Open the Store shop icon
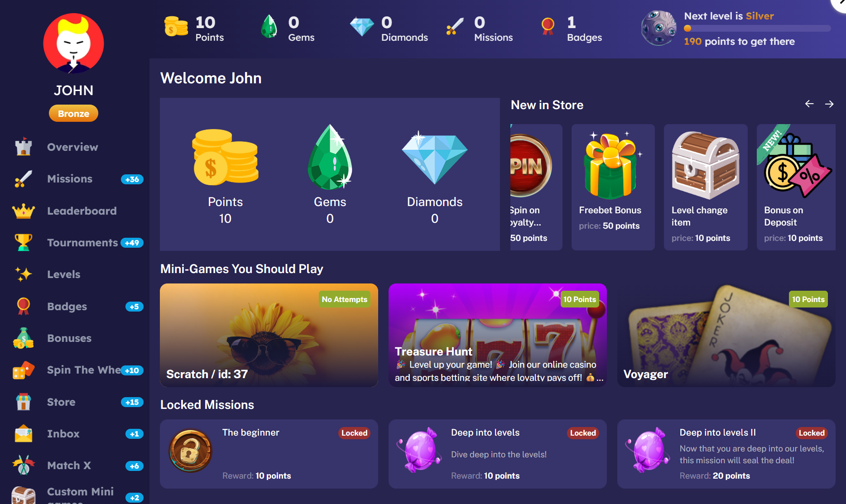Viewport: 846px width, 504px height. (24, 402)
